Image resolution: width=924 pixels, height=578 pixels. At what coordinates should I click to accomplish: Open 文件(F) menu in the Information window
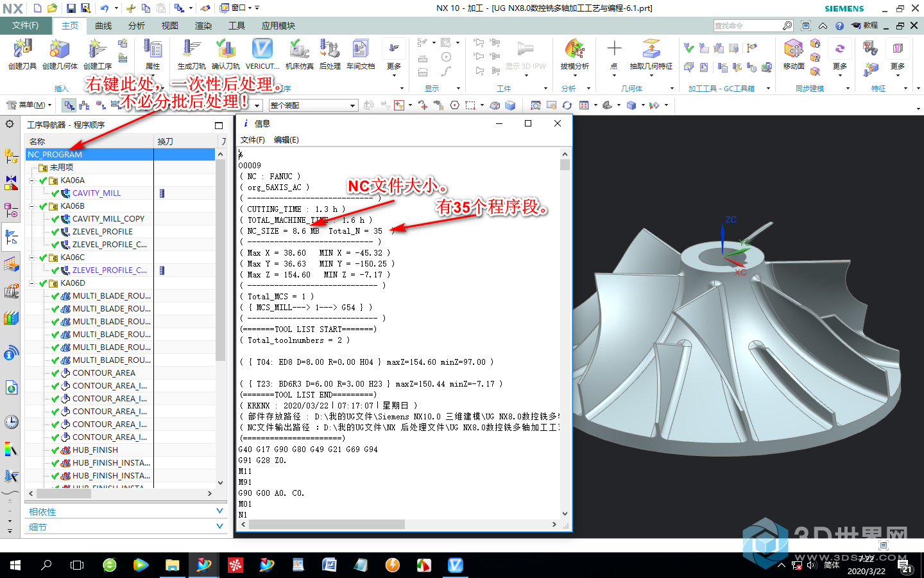click(253, 140)
